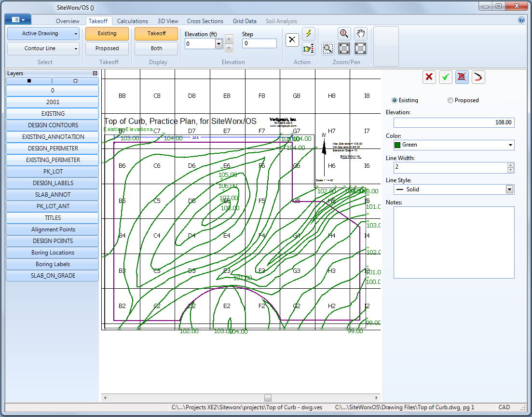This screenshot has height=417, width=532.
Task: Click the horizontal scrollbar left arrow
Action: point(105,398)
